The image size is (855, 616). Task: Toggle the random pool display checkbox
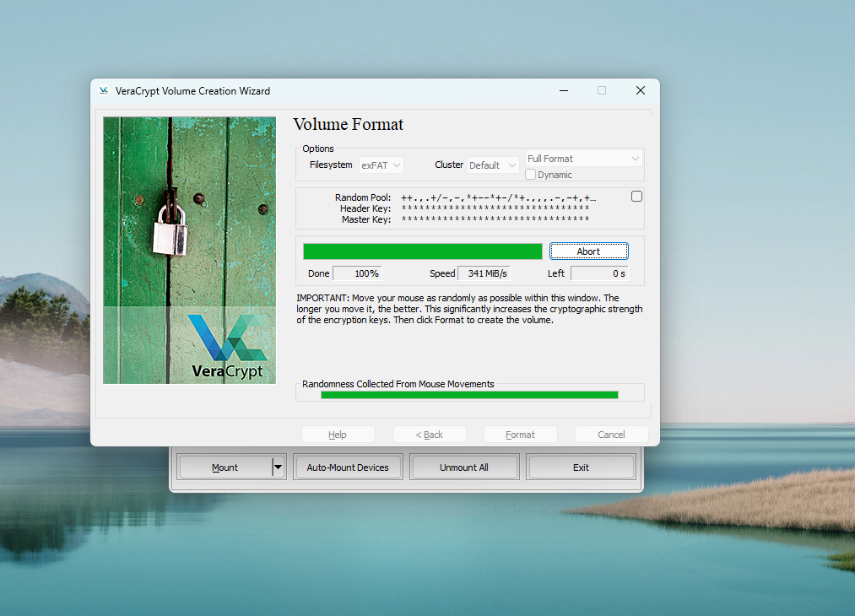(x=636, y=197)
